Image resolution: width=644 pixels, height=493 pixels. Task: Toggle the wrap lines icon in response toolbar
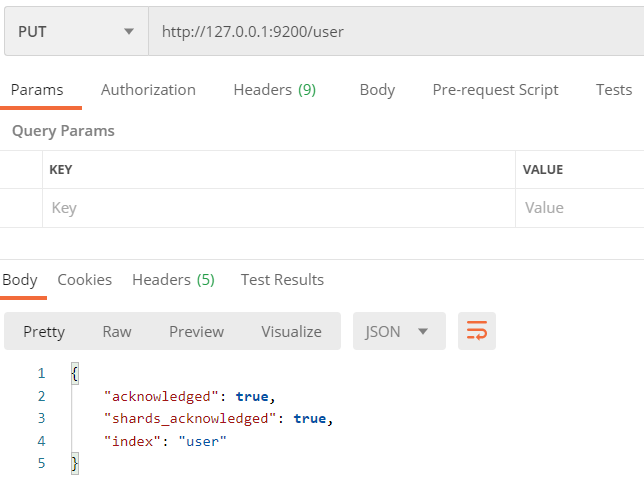pyautogui.click(x=477, y=331)
